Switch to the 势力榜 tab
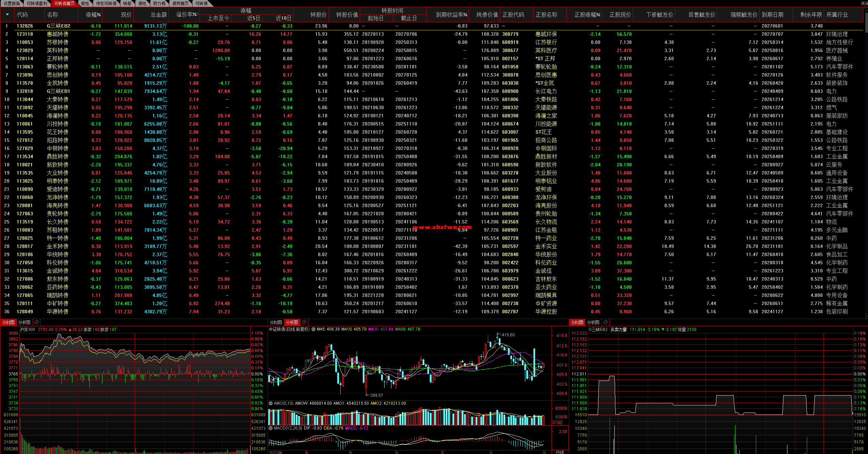The width and height of the screenshot is (868, 454). (159, 3)
